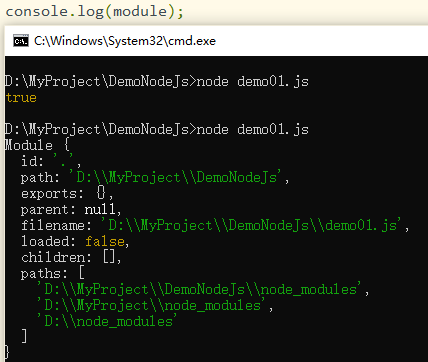Click the "id: '.'" line
Viewport: 428px width, 362px height.
pos(51,161)
